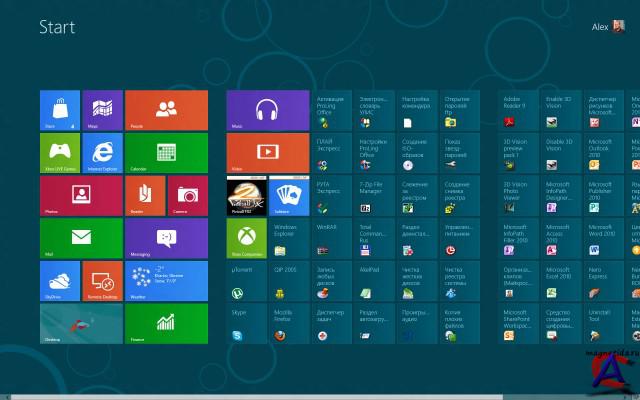Launch Mozilla Firefox tile
The height and width of the screenshot is (400, 640).
pyautogui.click(x=289, y=324)
